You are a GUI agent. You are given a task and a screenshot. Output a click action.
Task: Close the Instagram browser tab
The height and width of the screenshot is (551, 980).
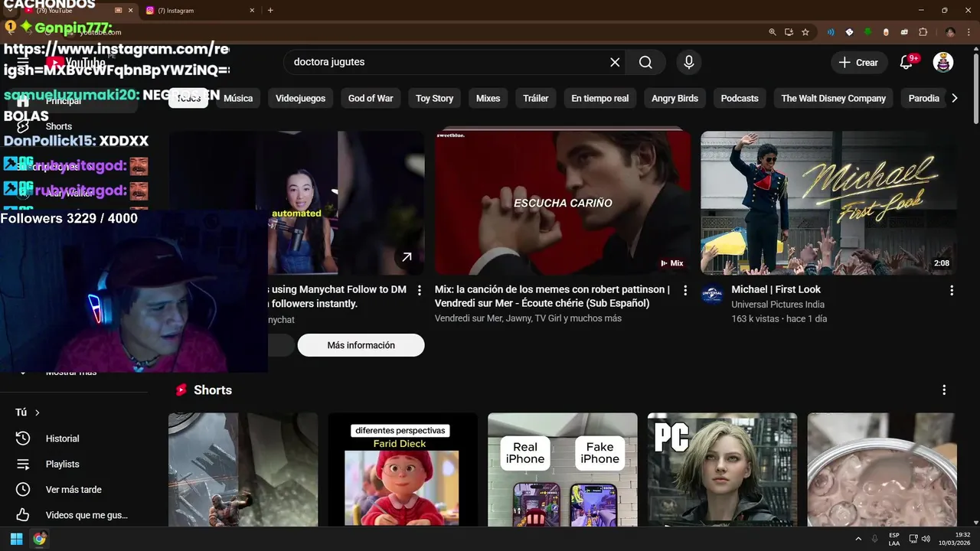(252, 11)
